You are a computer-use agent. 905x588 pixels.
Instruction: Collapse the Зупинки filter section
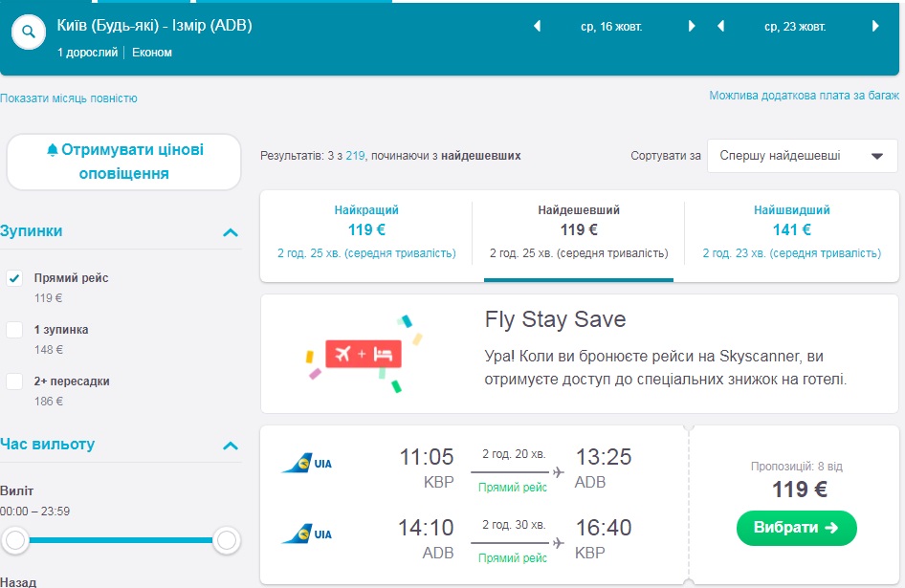tap(230, 232)
